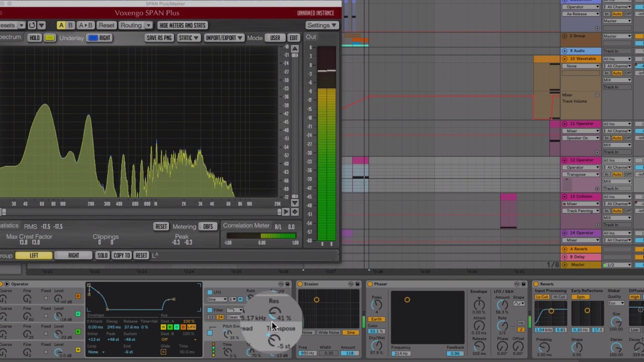
Task: Select Wide Noise mode in Erosion
Action: click(329, 333)
